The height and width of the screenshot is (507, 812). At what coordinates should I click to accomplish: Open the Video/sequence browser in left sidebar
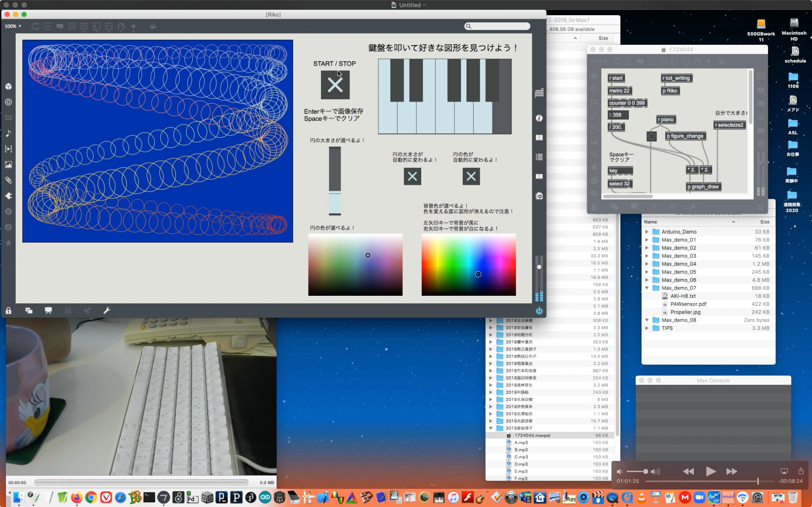pyautogui.click(x=9, y=149)
